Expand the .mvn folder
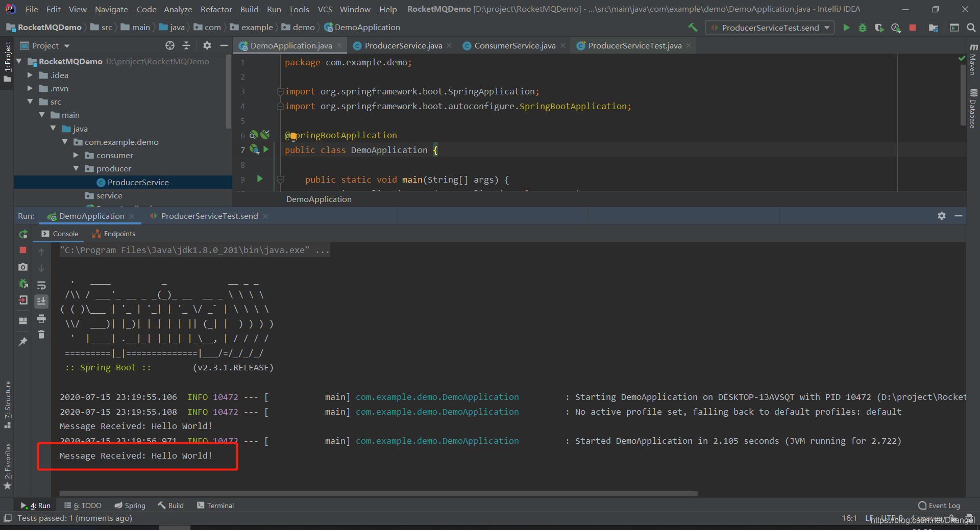Screen dimensions: 980x530 point(30,88)
